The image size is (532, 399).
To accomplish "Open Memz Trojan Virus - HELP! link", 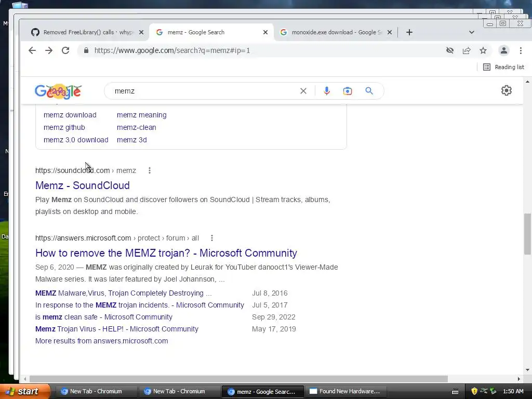I will click(117, 329).
